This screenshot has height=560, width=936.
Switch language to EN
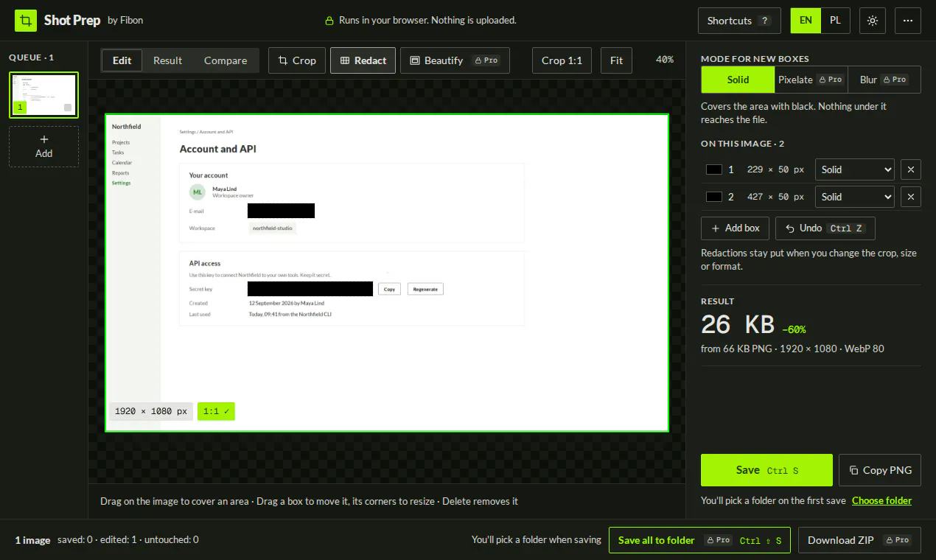806,21
